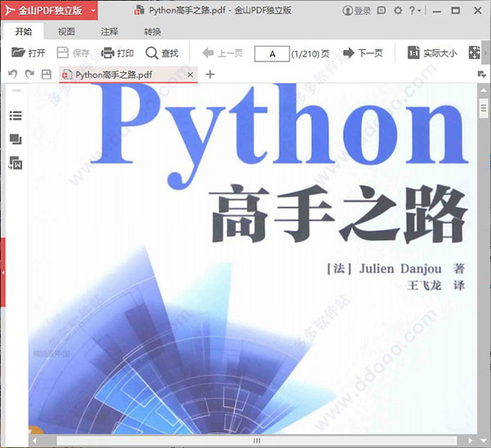Click vertical scrollbar up arrow
491x448 pixels.
[x=483, y=90]
